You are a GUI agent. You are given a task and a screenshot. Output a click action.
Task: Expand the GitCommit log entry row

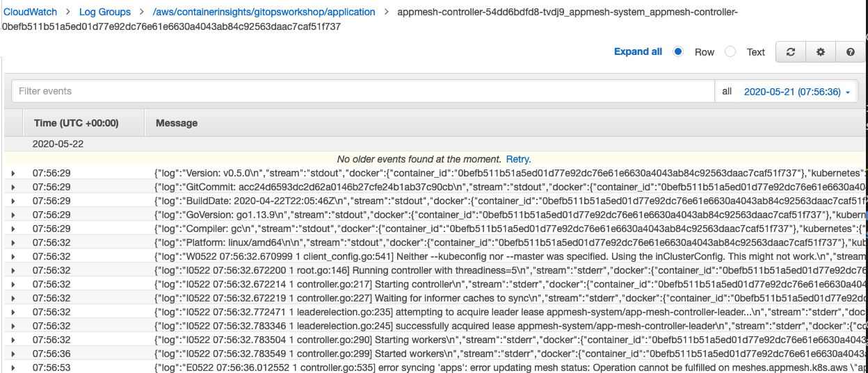pos(13,187)
